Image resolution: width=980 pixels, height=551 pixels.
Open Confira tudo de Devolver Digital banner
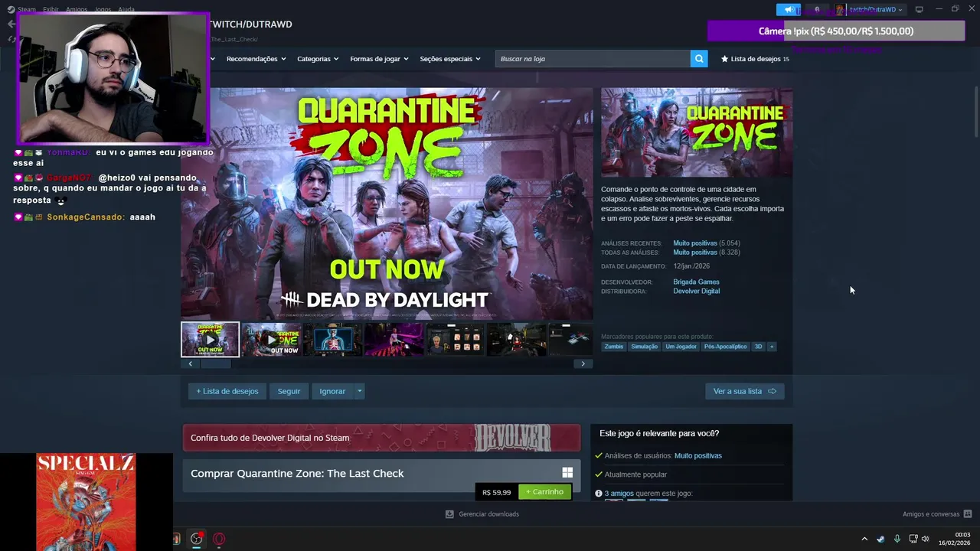381,438
